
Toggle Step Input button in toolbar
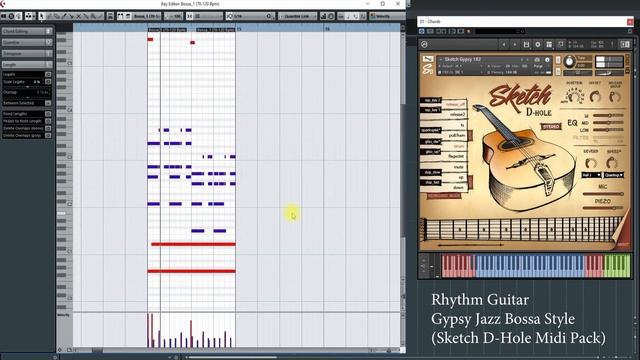coord(323,16)
